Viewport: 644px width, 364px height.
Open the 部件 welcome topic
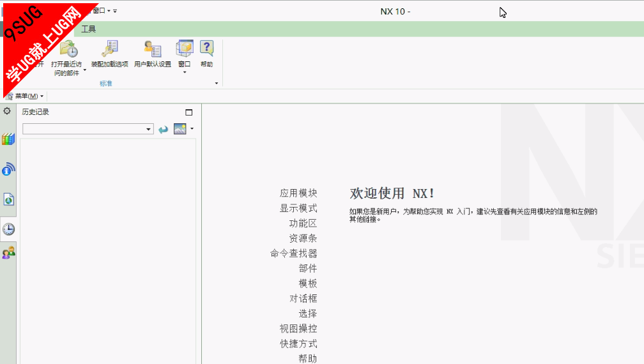click(308, 268)
